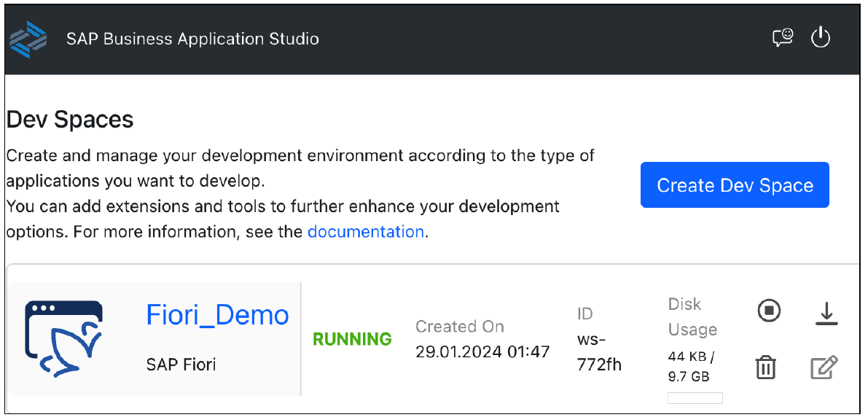Select the RUNNING status label
The image size is (868, 420).
point(352,339)
